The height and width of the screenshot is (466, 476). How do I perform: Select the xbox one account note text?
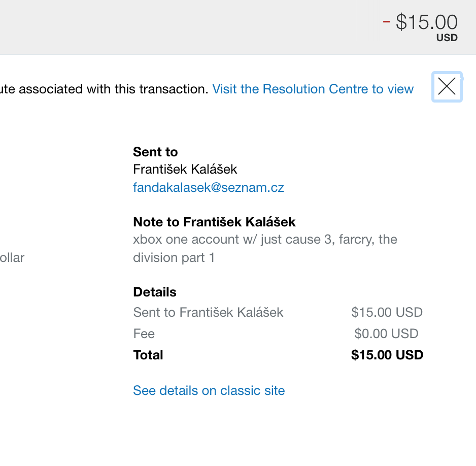coord(265,248)
